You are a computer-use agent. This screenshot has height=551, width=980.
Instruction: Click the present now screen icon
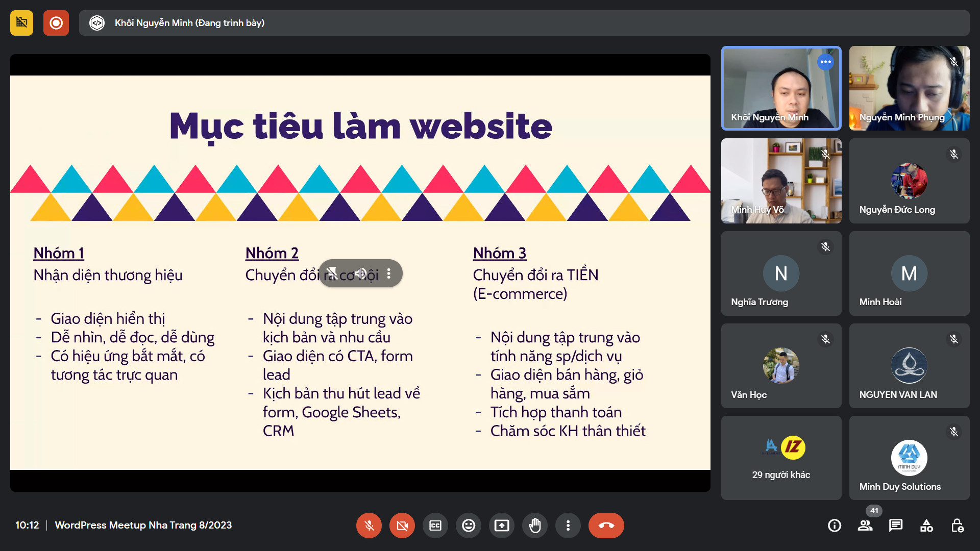pos(502,525)
